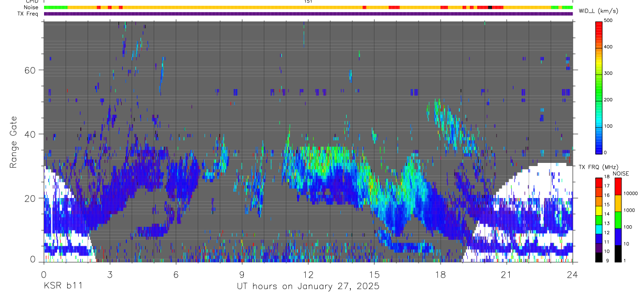The height and width of the screenshot is (297, 644).
Task: Click the 'TX Freq' row label at top left
Action: tap(28, 14)
